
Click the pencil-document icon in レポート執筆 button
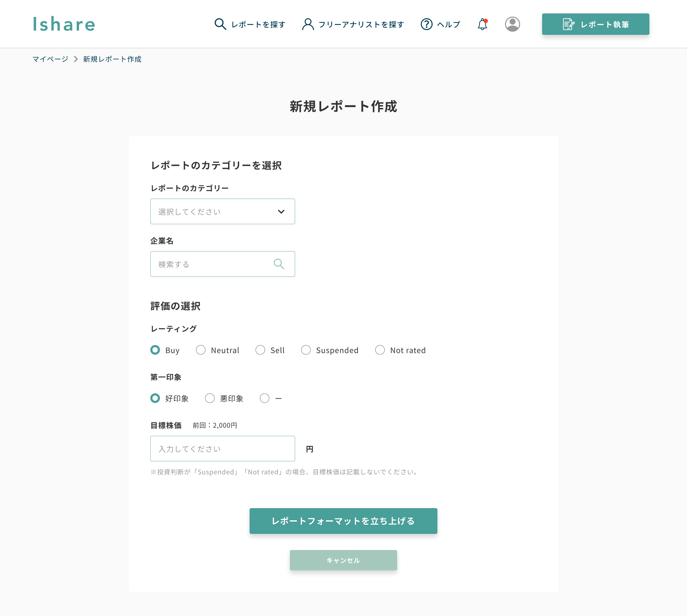click(568, 24)
